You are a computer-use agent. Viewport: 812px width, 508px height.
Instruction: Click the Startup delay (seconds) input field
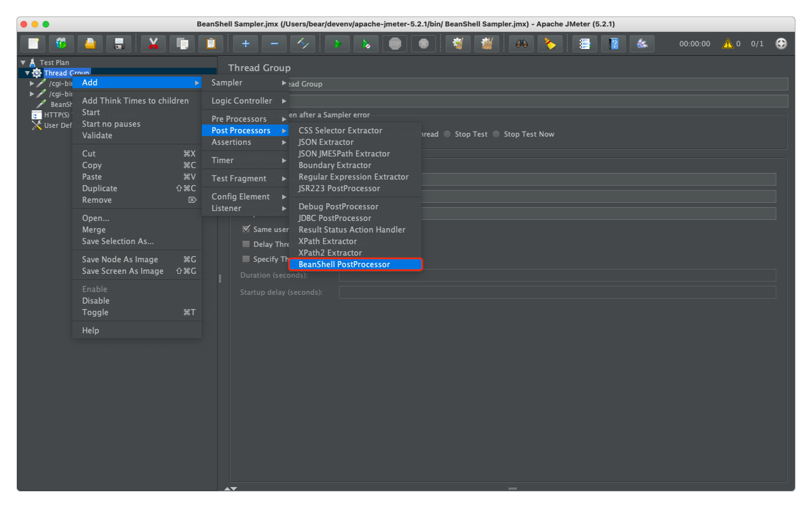[557, 292]
